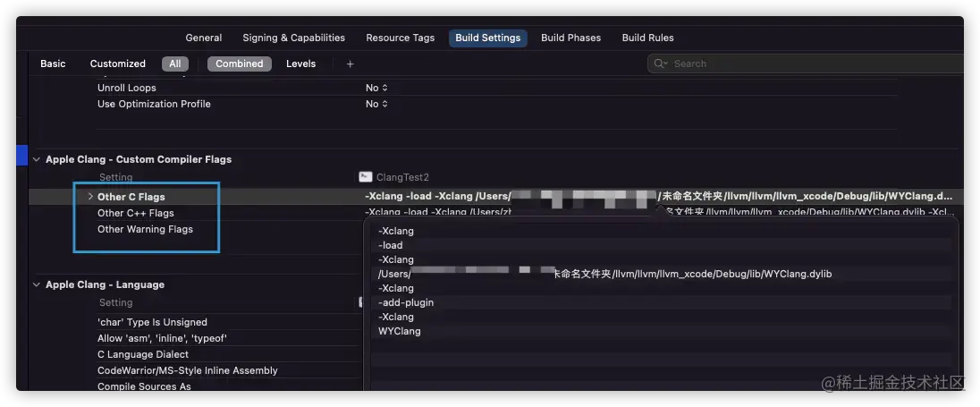Show Customized build settings filter

point(117,64)
